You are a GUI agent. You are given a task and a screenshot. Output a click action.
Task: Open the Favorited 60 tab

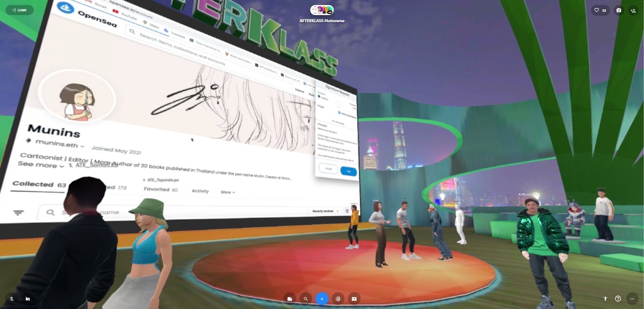(x=161, y=189)
